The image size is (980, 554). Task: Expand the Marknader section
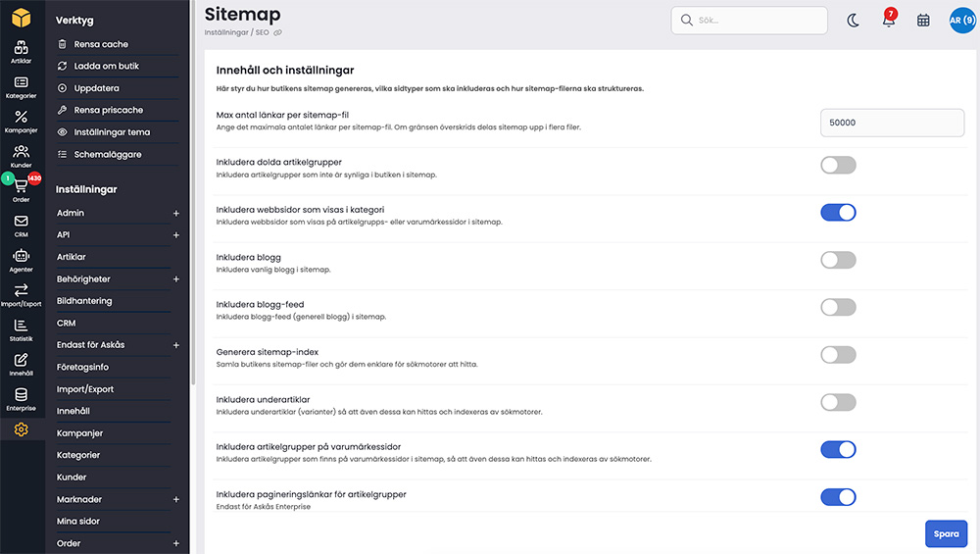(x=176, y=500)
